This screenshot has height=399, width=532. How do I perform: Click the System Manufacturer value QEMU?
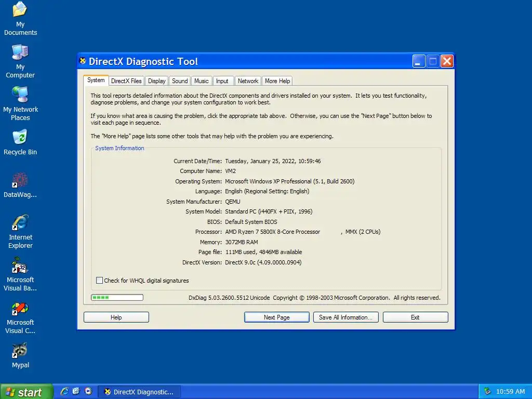(233, 202)
